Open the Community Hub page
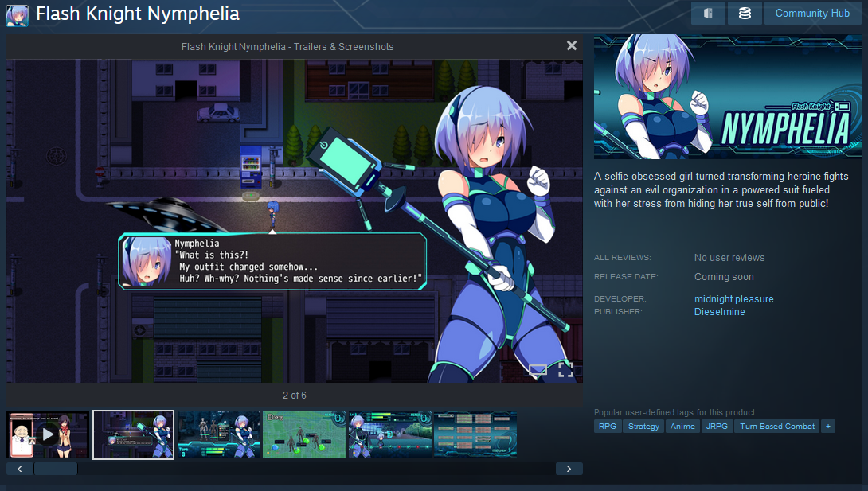Screen dimensions: 868x491 pos(812,14)
